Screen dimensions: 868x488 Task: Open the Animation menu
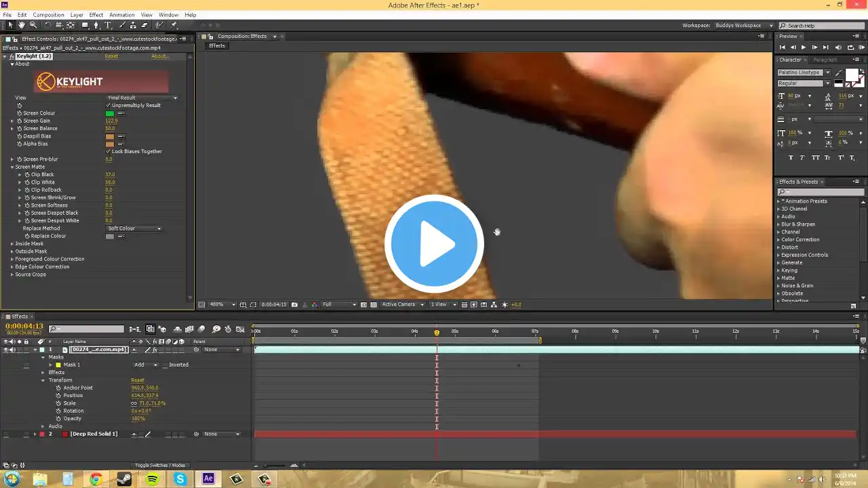122,15
